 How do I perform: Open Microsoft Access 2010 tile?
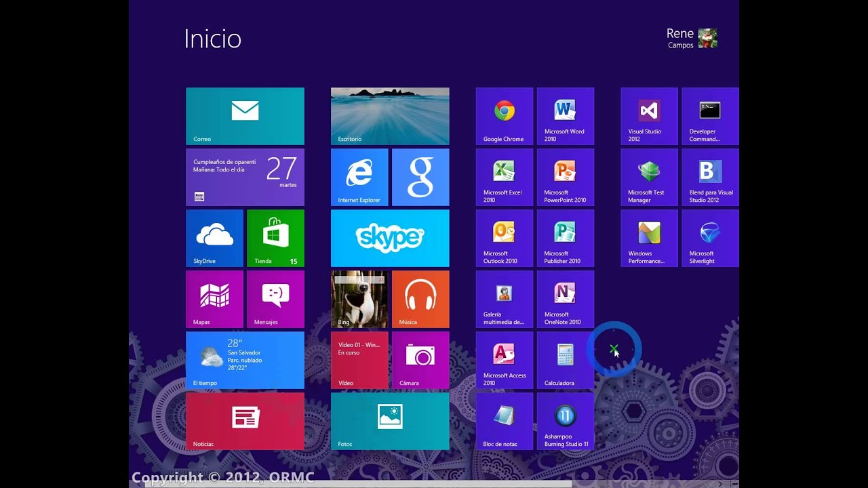(x=505, y=360)
